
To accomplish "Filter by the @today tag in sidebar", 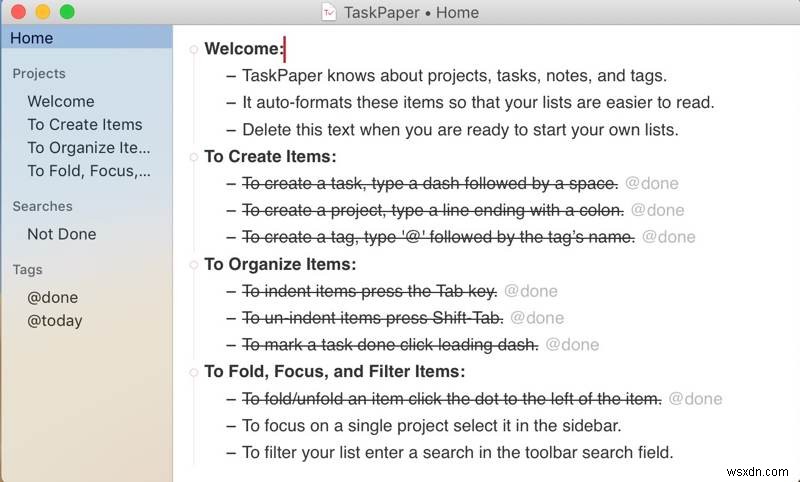I will [x=55, y=320].
